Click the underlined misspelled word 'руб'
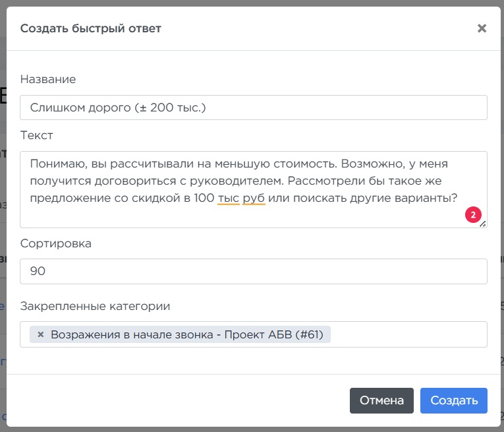 coord(254,198)
